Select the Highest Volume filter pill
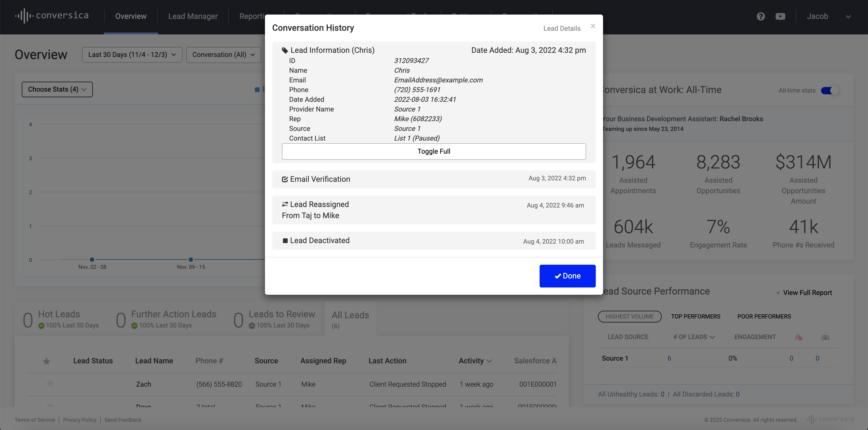The width and height of the screenshot is (868, 430). [x=629, y=316]
